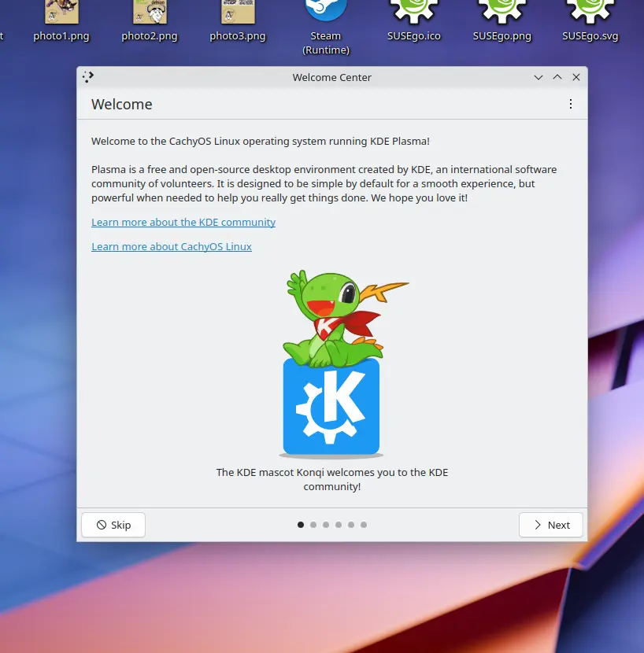
Task: Select the first page indicator dot
Action: [301, 525]
